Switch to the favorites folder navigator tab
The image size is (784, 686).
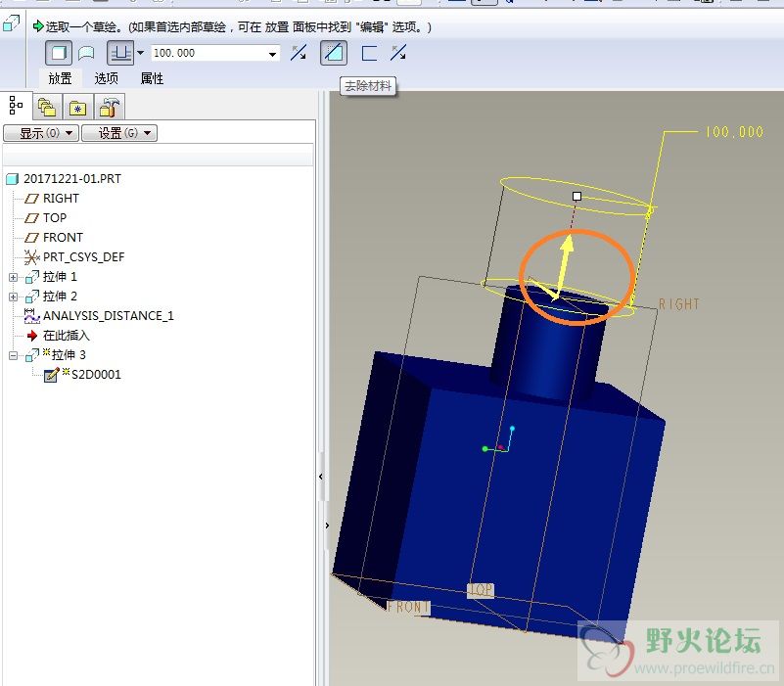pos(78,108)
